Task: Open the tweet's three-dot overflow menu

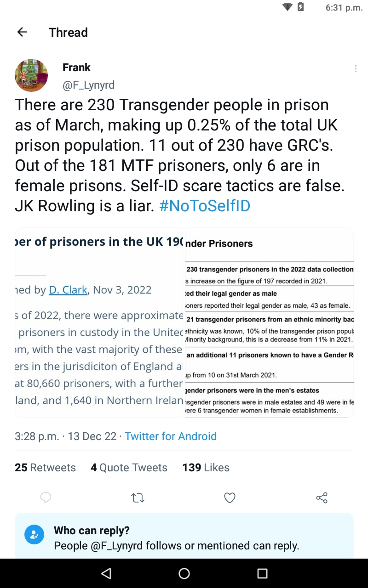Action: click(x=355, y=69)
